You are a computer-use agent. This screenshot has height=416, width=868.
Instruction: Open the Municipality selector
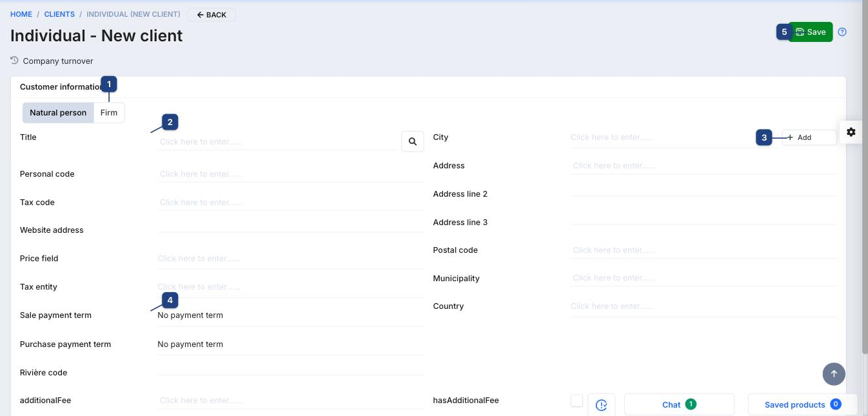click(x=704, y=278)
